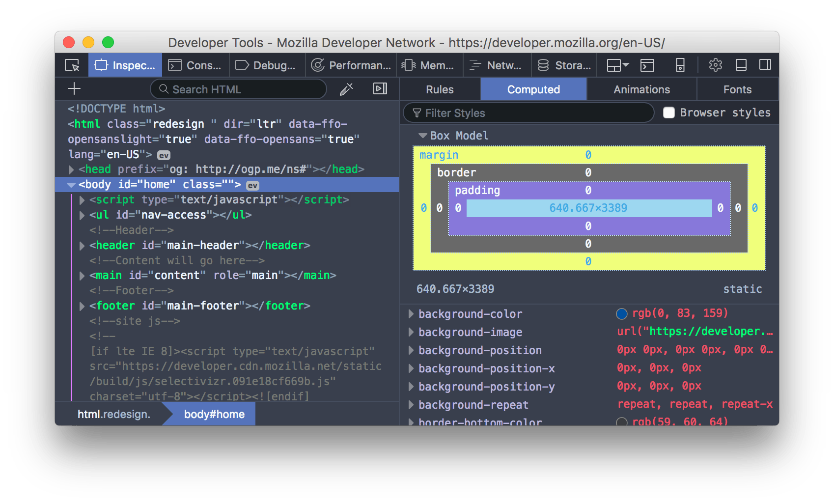
Task: Expand background-image property
Action: [x=411, y=332]
